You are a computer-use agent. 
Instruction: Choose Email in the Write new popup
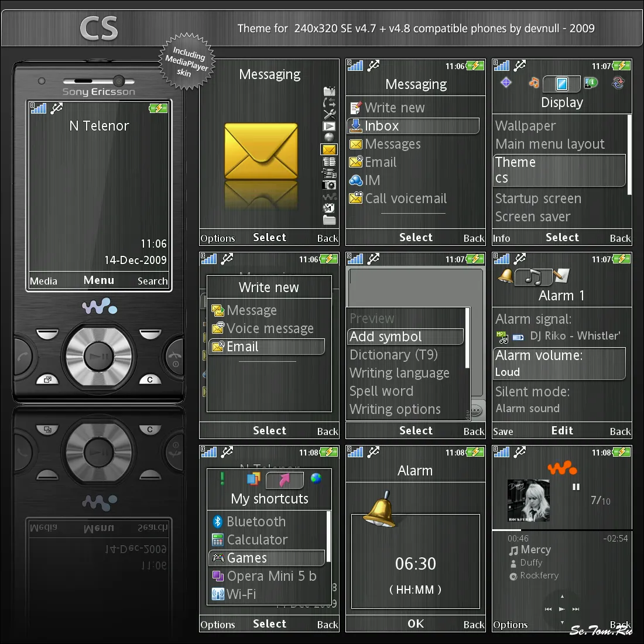point(267,347)
